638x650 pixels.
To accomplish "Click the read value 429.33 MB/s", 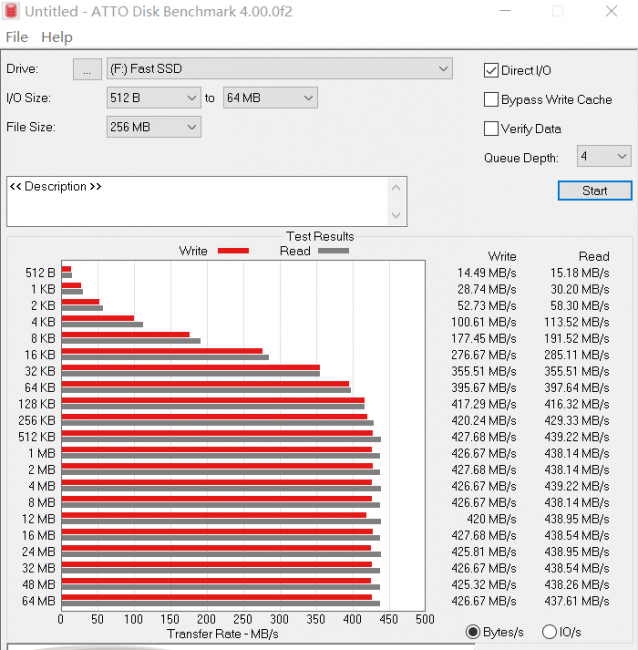I will coord(577,421).
